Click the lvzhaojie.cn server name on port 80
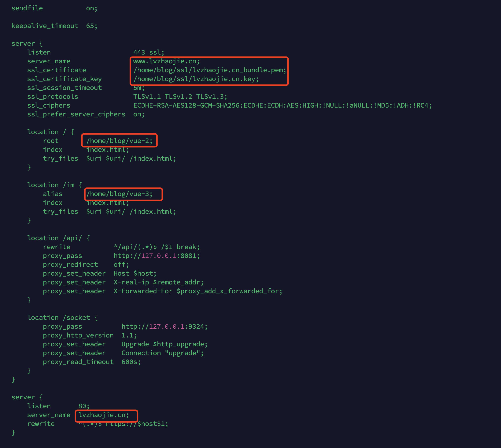Screen dimensions: 501x448 103,415
